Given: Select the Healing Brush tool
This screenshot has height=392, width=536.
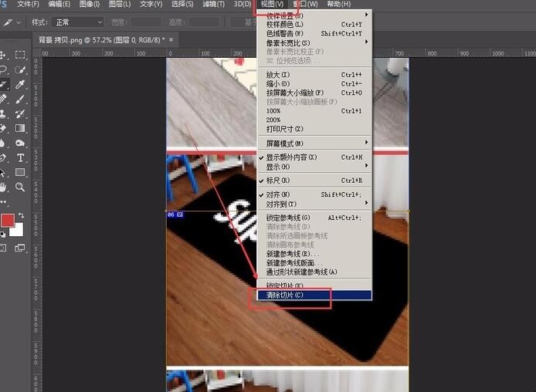Looking at the screenshot, I should pyautogui.click(x=3, y=99).
